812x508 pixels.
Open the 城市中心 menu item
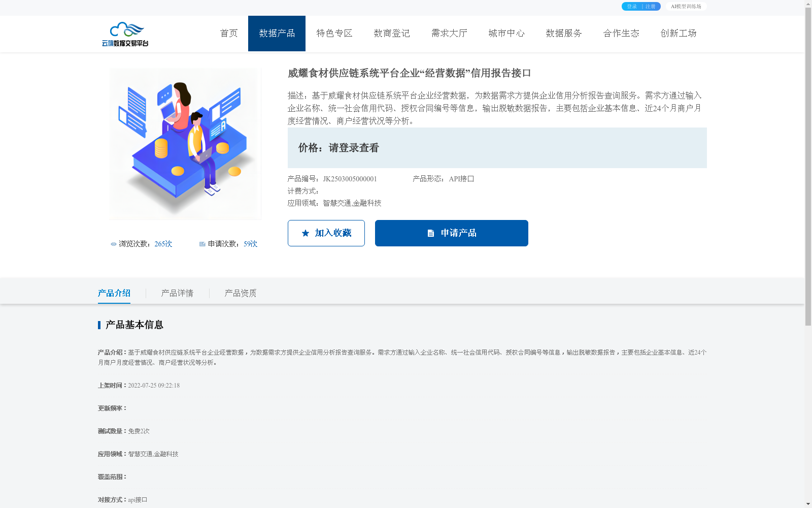tap(506, 34)
